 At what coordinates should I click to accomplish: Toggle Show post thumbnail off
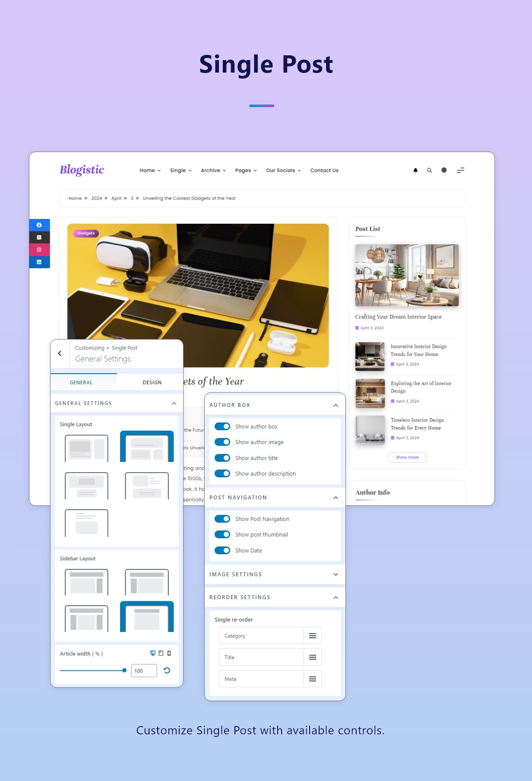point(222,534)
